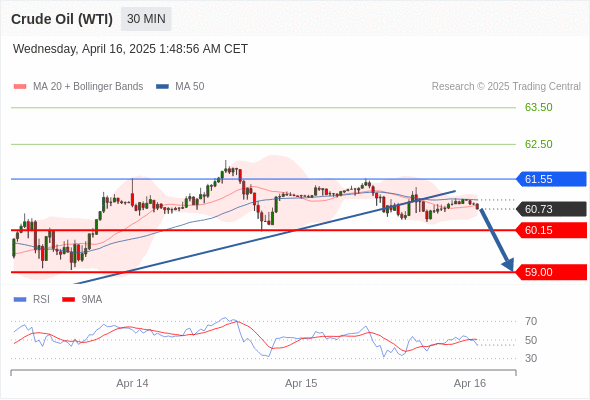Viewport: 590px width, 400px height.
Task: Select the 59.00 target price tag
Action: (x=551, y=272)
